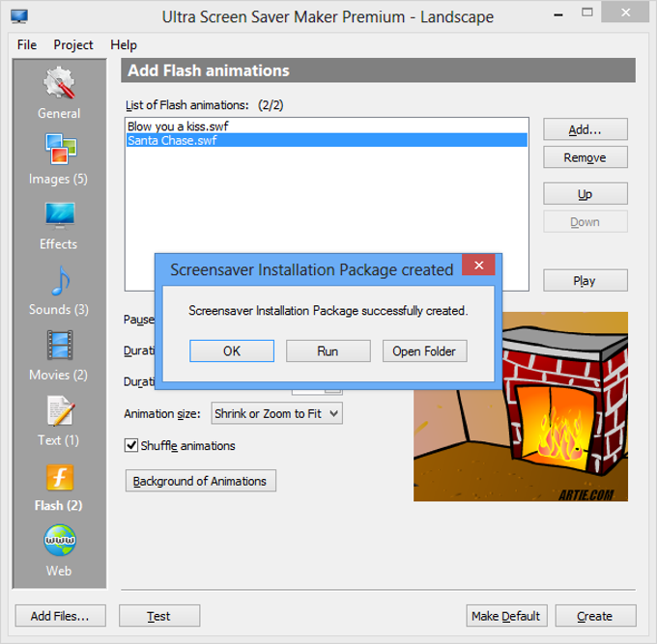This screenshot has width=657, height=644.
Task: Click Run in the package dialog
Action: click(328, 350)
